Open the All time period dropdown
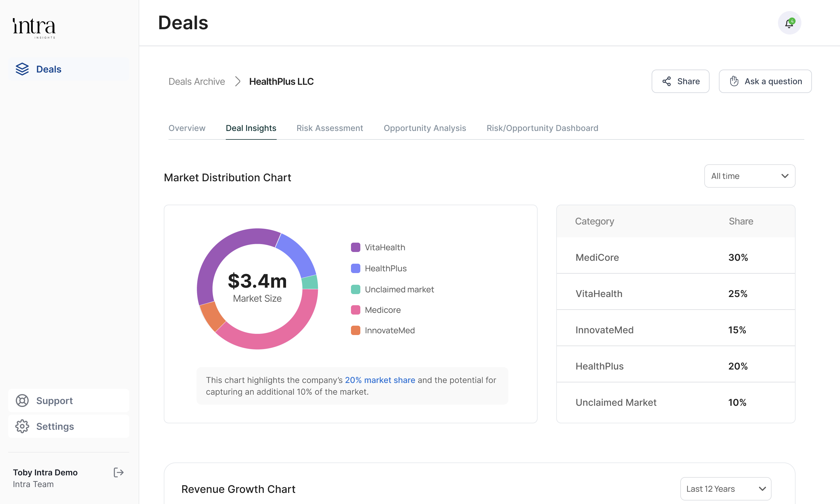840x504 pixels. point(749,176)
